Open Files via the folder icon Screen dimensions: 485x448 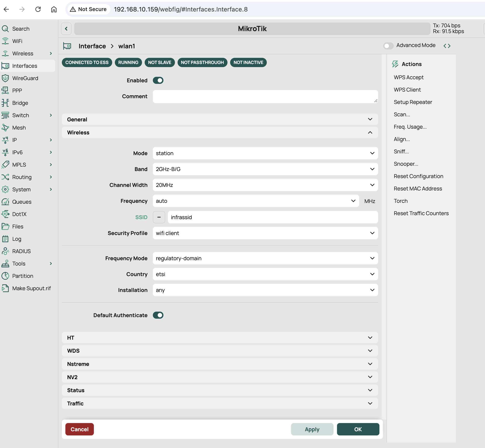pos(5,226)
